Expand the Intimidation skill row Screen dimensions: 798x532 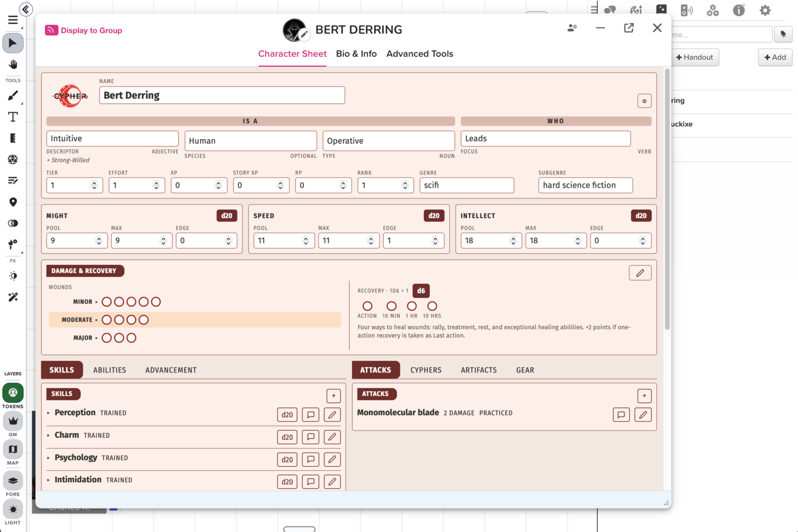(48, 480)
